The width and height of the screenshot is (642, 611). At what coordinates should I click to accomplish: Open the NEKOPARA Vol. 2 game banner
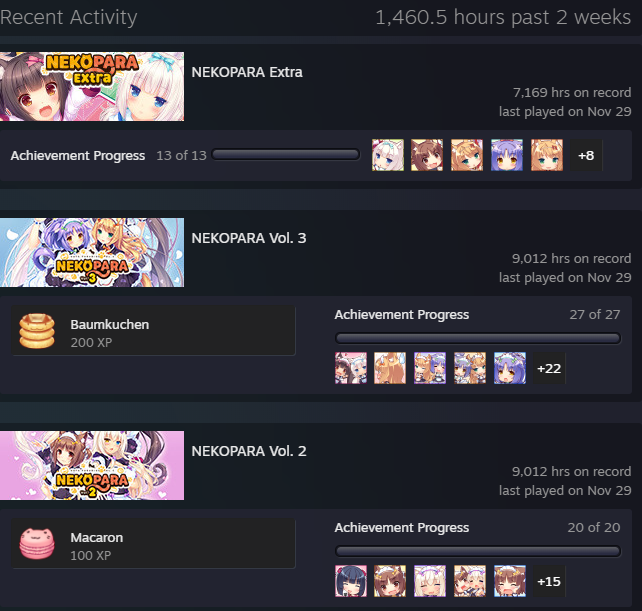point(92,465)
